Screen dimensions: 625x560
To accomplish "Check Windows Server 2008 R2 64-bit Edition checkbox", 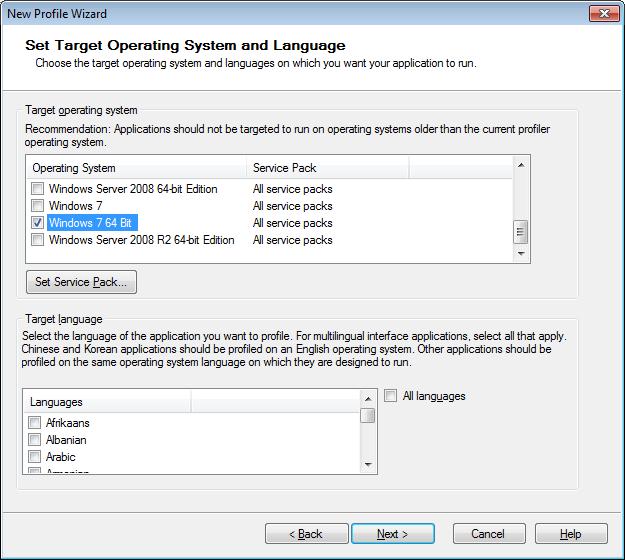I will 37,240.
